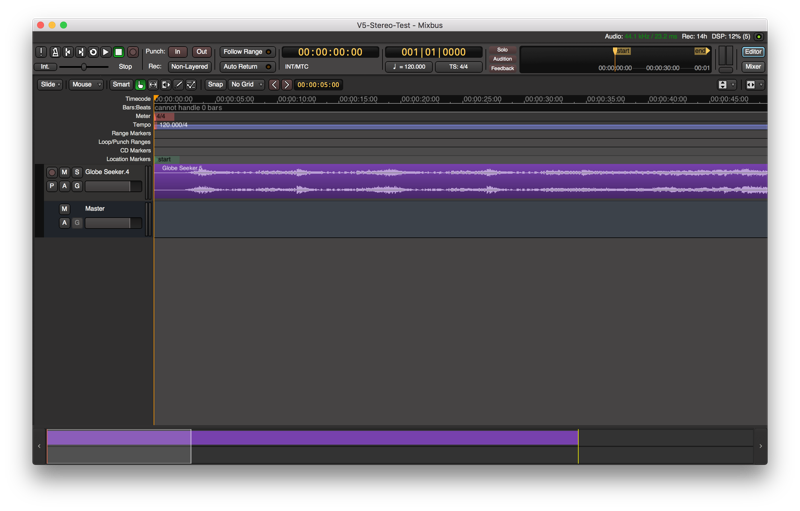
Task: Open group button G on Globe Seeker.4
Action: click(77, 186)
